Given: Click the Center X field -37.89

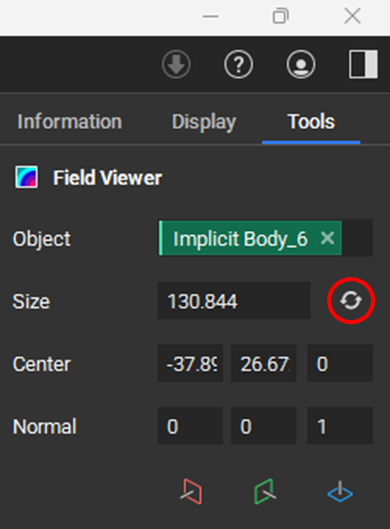Looking at the screenshot, I should [x=190, y=363].
